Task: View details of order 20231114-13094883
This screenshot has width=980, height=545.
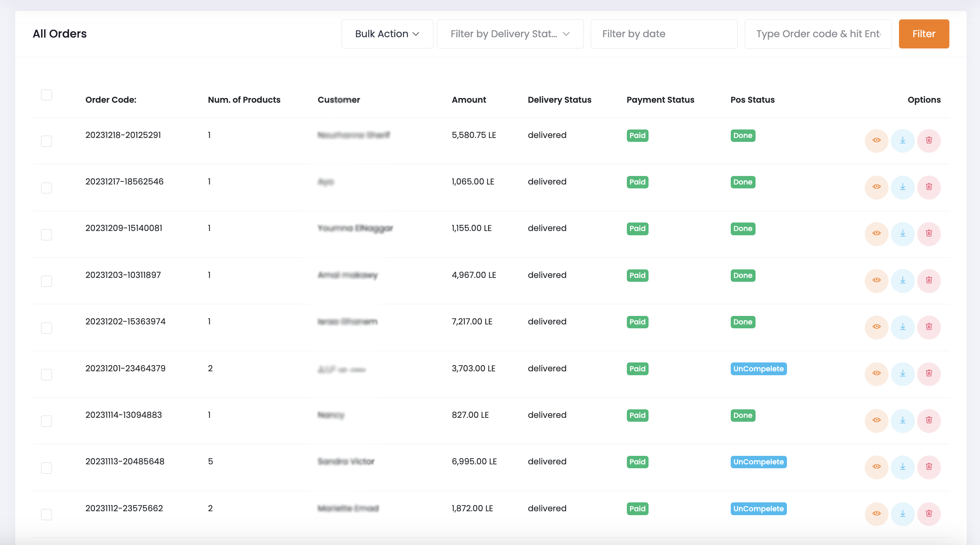Action: tap(876, 421)
